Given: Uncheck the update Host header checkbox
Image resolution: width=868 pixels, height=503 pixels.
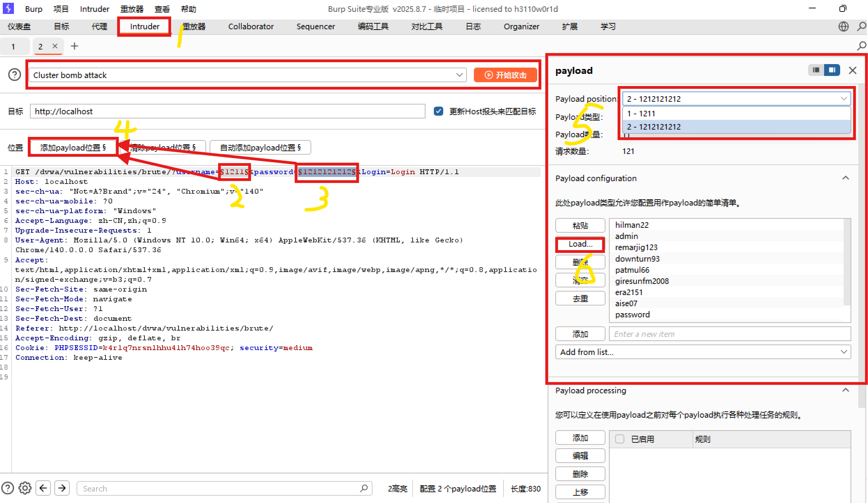Looking at the screenshot, I should point(438,111).
